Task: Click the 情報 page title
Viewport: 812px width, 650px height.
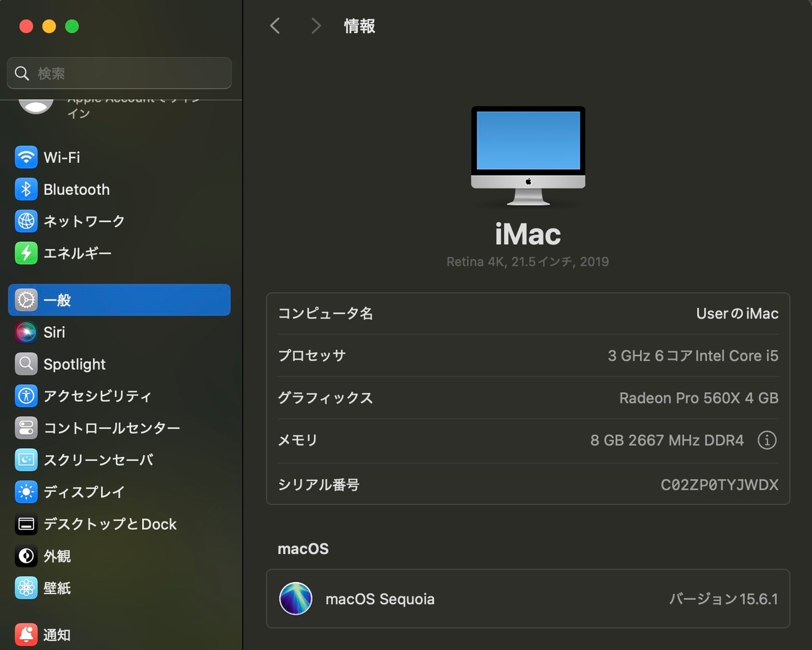Action: pyautogui.click(x=360, y=26)
